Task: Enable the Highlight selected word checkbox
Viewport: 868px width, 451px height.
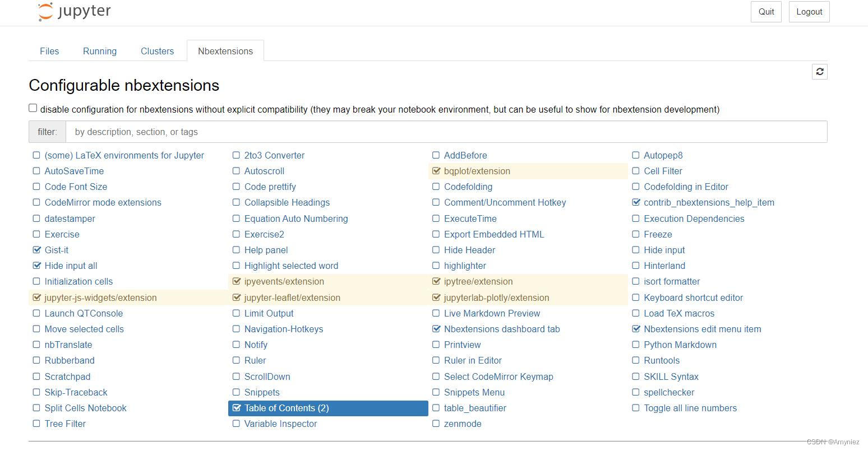Action: [236, 266]
